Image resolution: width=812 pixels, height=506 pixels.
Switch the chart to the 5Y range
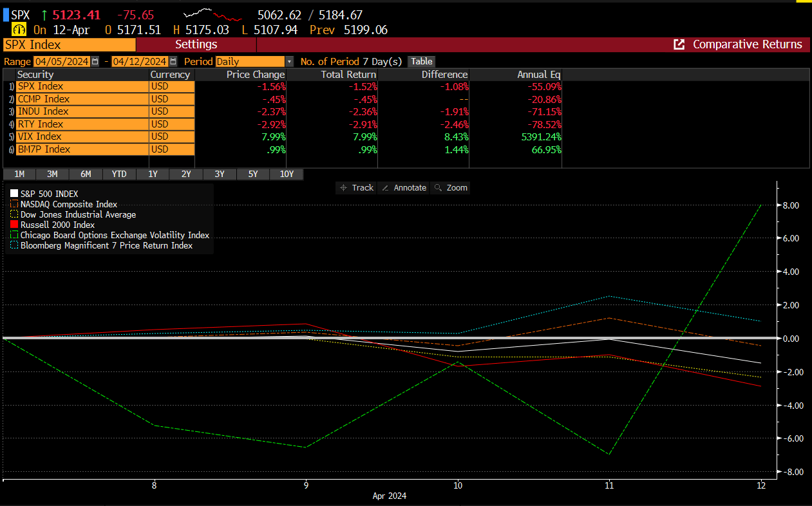pos(253,174)
